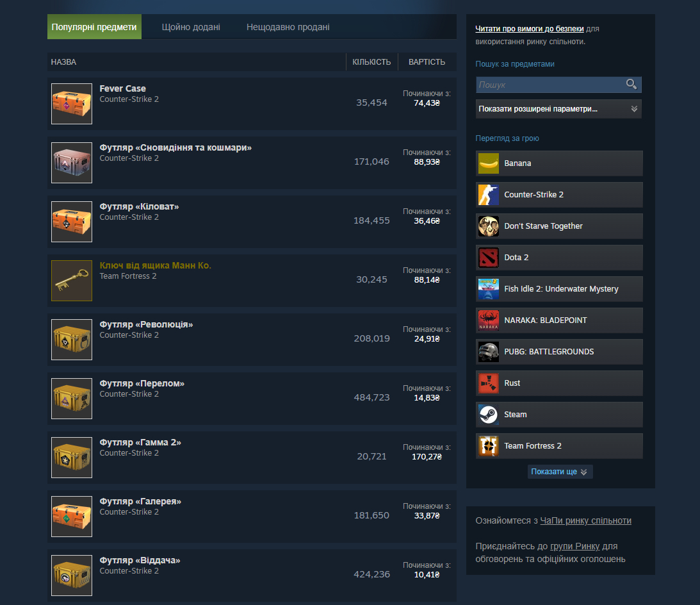Open the ЧаПи ринку спільноти link
Viewport: 700px width, 605px height.
[x=586, y=520]
